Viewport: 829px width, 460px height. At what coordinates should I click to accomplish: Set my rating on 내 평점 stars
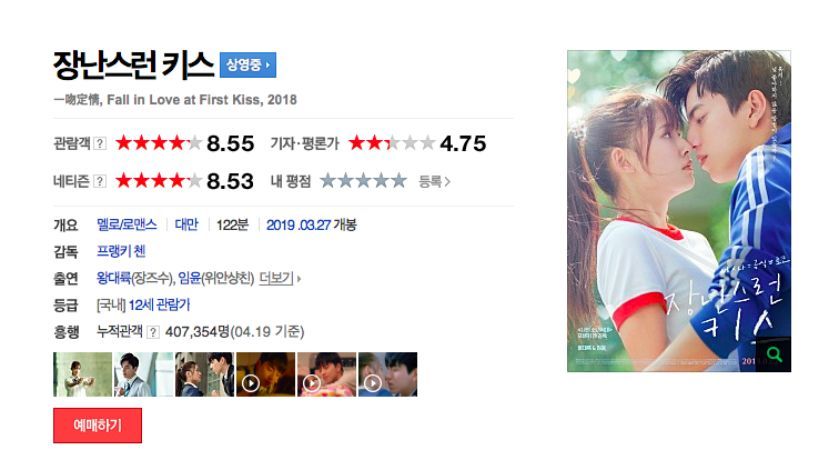pyautogui.click(x=363, y=181)
